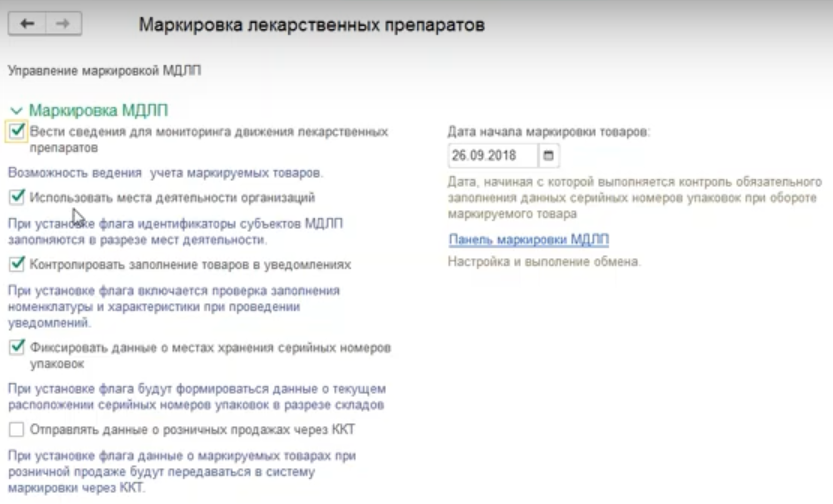Click 'Возможность ведения учета маркируемых товаров' text

coord(164,173)
